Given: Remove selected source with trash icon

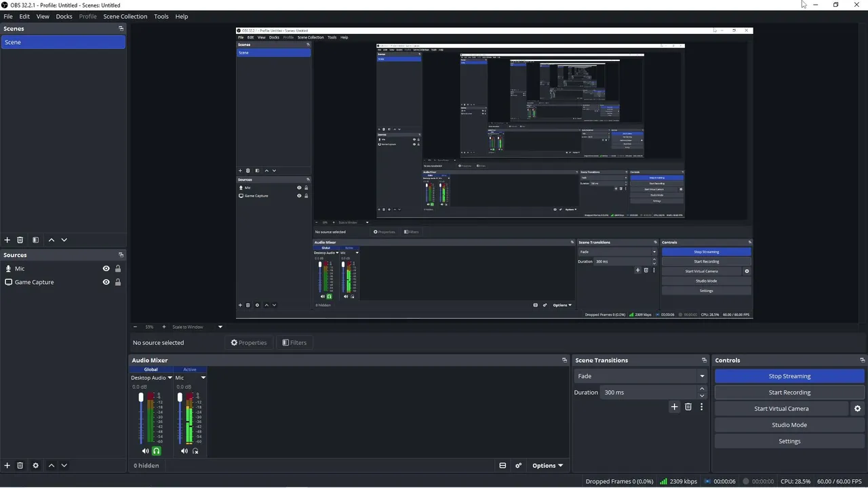Looking at the screenshot, I should click(x=20, y=466).
